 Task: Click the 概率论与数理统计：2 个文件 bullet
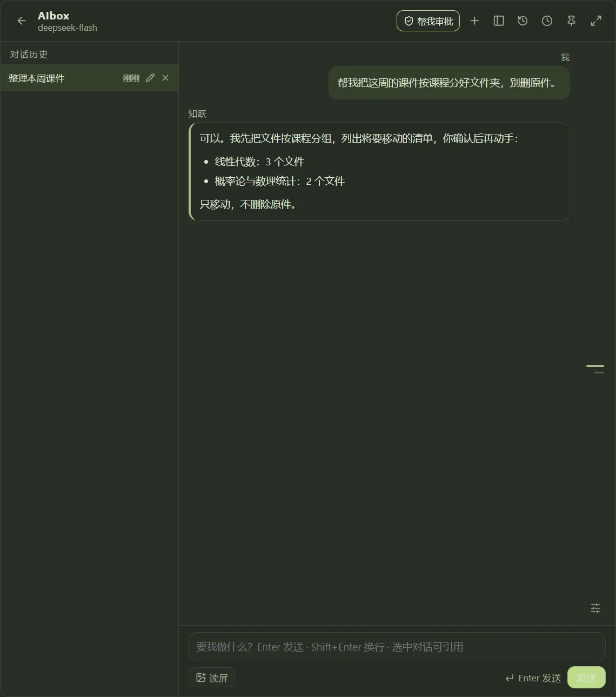(279, 181)
